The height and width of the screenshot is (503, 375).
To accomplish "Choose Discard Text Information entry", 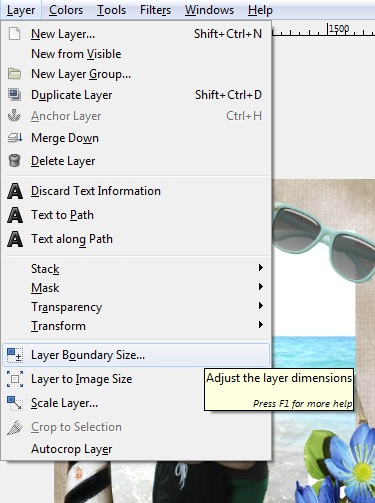I will pos(136,191).
